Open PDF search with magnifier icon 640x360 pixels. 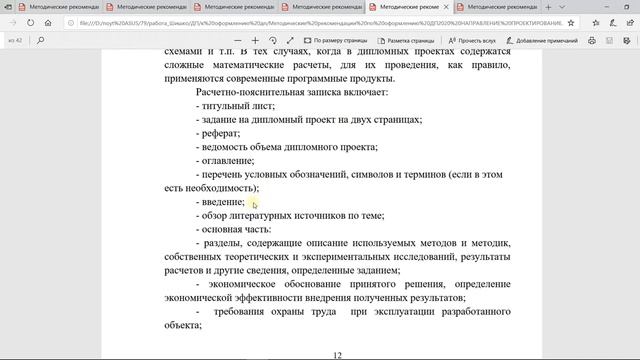[40, 40]
